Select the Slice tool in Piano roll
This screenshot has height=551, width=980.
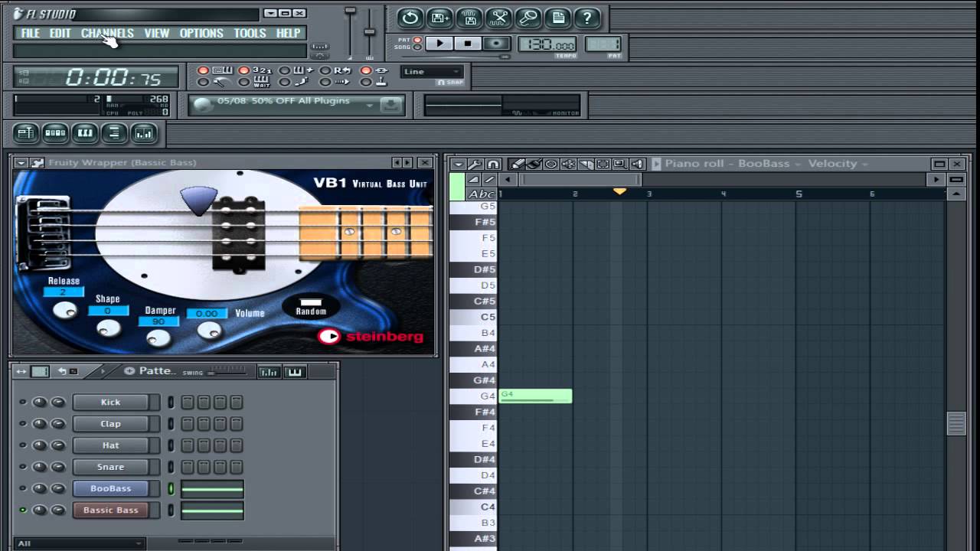click(x=586, y=164)
